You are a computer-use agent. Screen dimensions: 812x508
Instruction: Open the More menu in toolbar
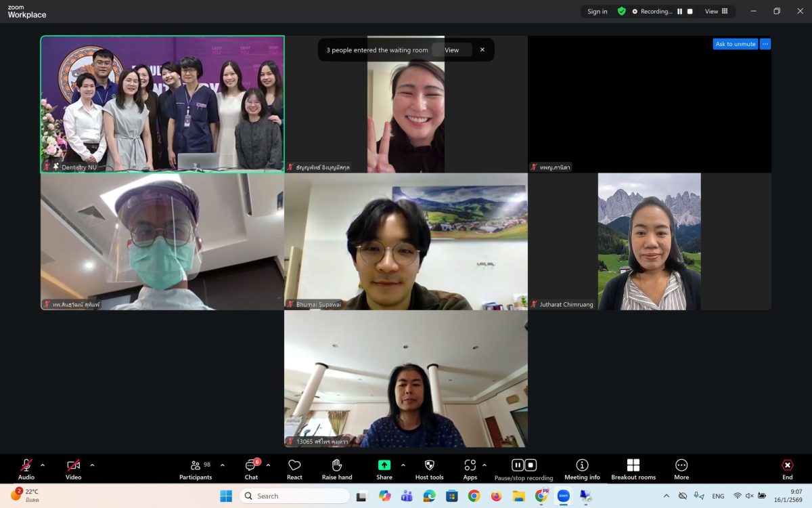click(x=681, y=466)
